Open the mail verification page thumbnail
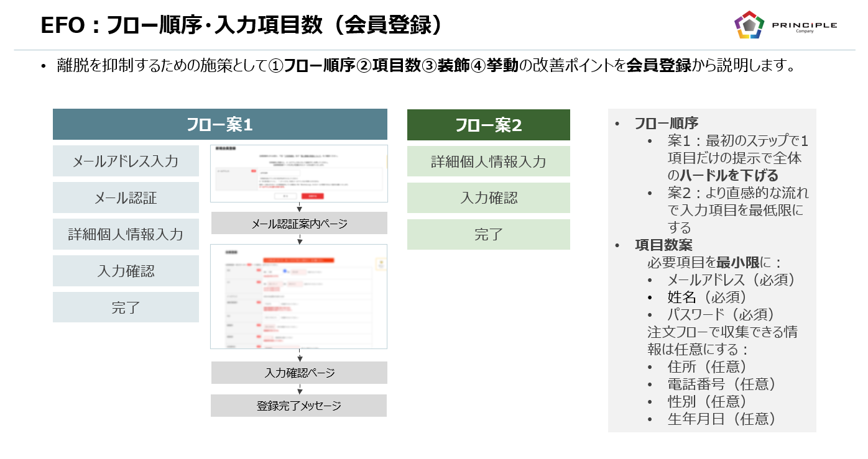The width and height of the screenshot is (868, 459). click(299, 173)
